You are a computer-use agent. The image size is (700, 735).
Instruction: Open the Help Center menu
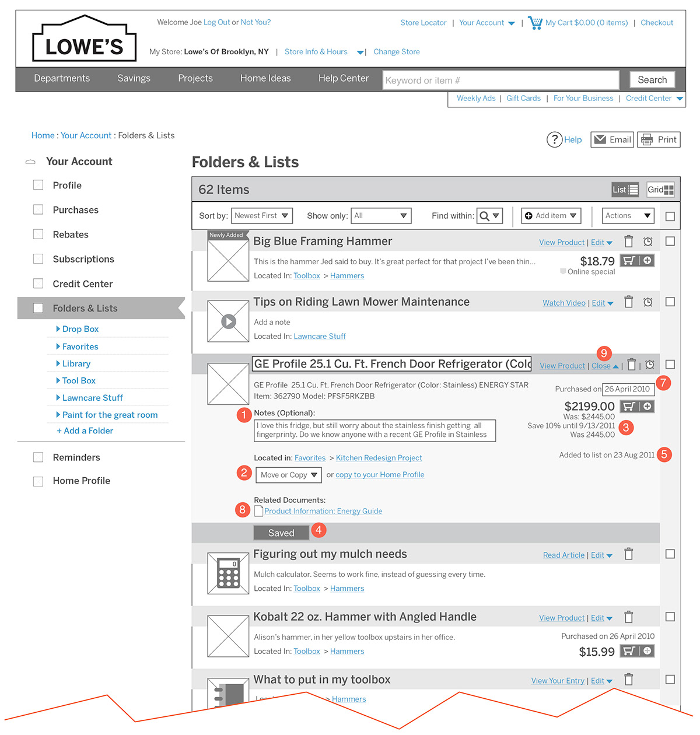pos(344,78)
